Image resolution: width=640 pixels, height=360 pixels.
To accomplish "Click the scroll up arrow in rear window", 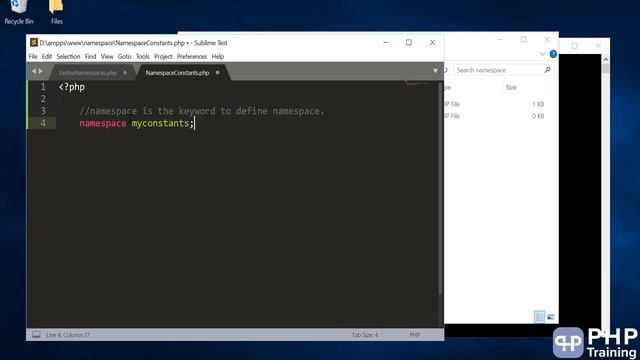I will (606, 60).
